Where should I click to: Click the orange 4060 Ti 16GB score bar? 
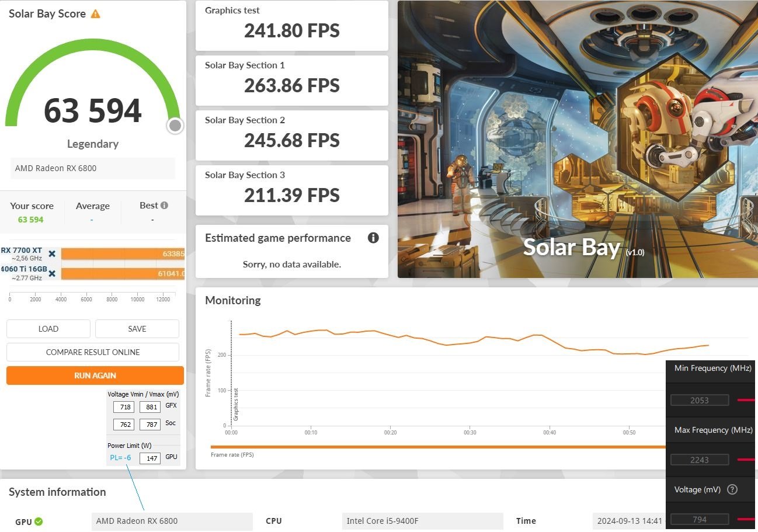[x=123, y=273]
